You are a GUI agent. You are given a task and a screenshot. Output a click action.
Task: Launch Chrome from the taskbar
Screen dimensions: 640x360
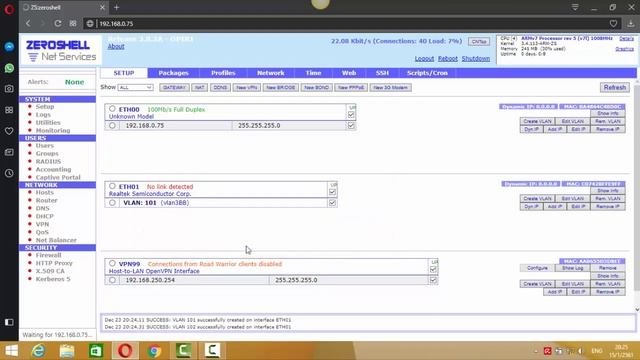pyautogui.click(x=154, y=351)
